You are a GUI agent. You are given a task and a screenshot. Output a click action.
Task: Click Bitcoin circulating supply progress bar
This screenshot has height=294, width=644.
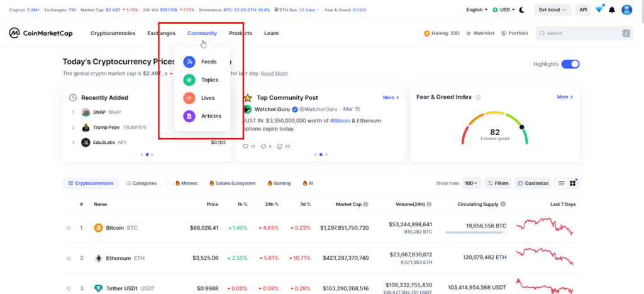tap(475, 232)
